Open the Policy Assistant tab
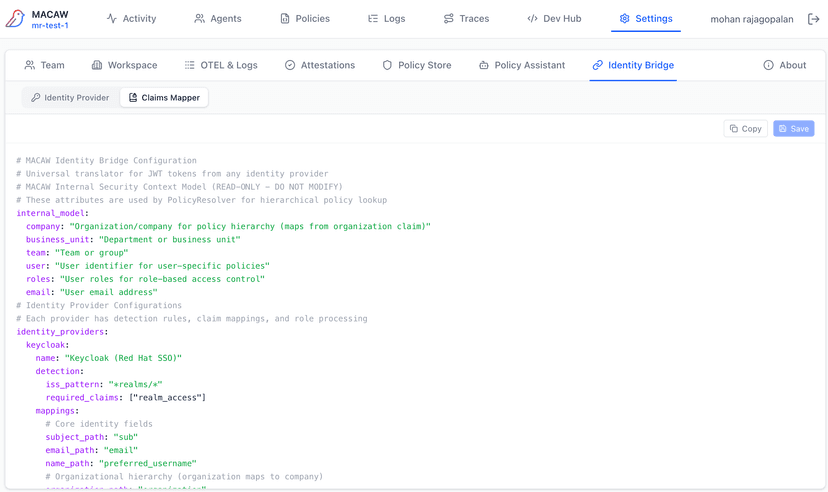The height and width of the screenshot is (492, 828). 522,65
